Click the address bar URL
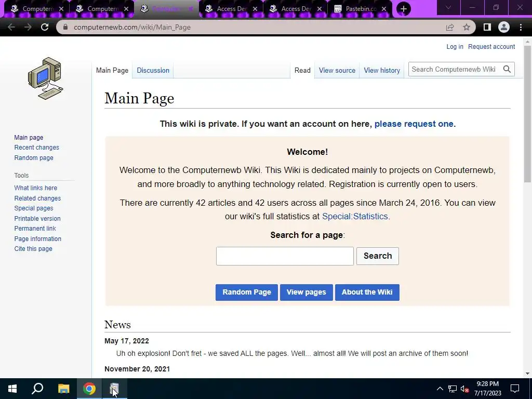532x399 pixels. [x=132, y=27]
